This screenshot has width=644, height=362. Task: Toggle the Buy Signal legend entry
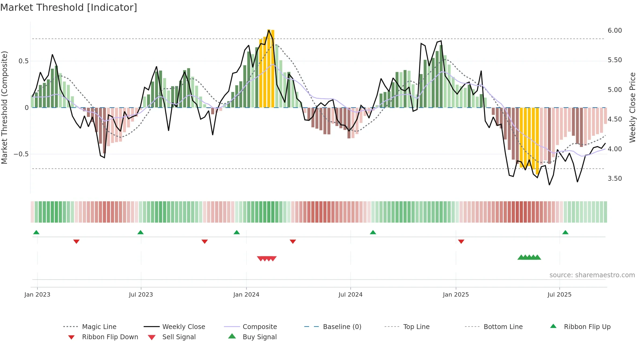coord(252,337)
